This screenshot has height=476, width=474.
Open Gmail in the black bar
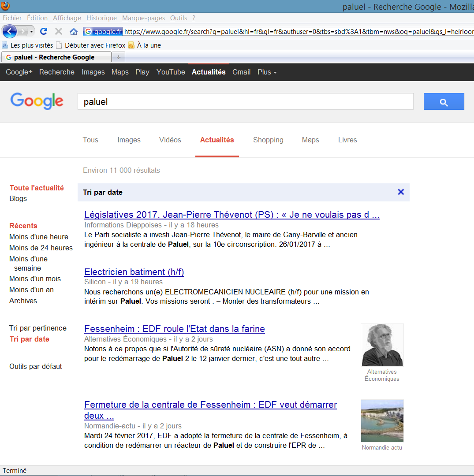[x=241, y=72]
